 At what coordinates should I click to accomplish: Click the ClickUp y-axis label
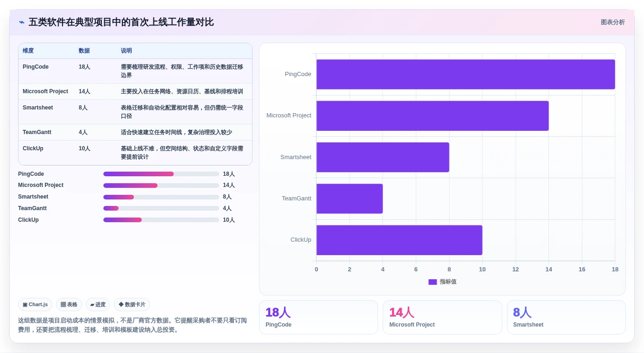pos(301,240)
